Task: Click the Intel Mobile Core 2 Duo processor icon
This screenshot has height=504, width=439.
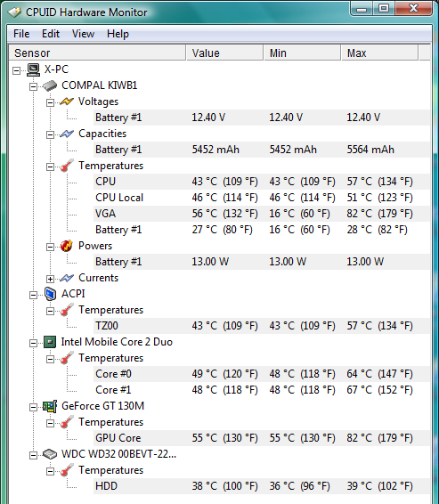Action: click(x=50, y=342)
